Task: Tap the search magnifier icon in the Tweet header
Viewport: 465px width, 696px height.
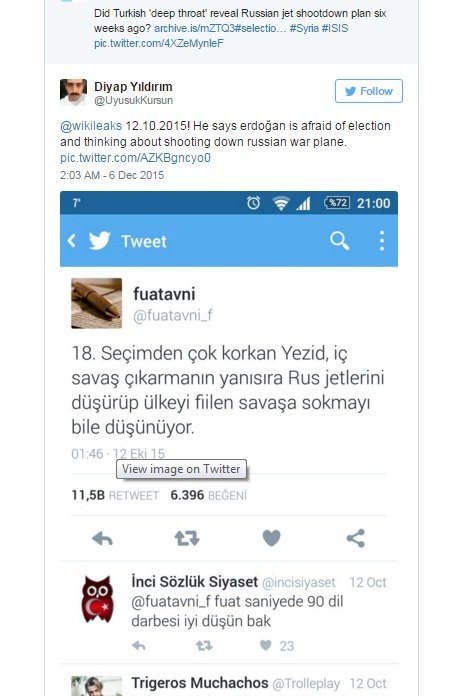Action: [339, 241]
